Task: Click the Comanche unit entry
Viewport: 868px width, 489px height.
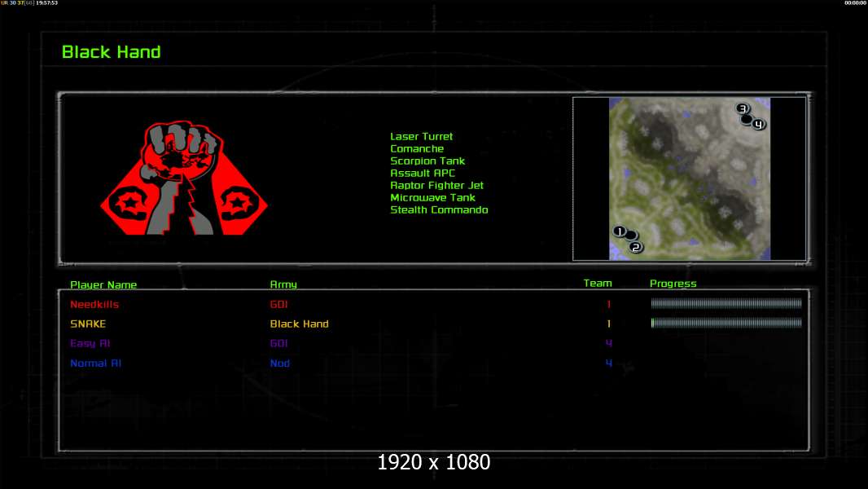Action: coord(417,148)
